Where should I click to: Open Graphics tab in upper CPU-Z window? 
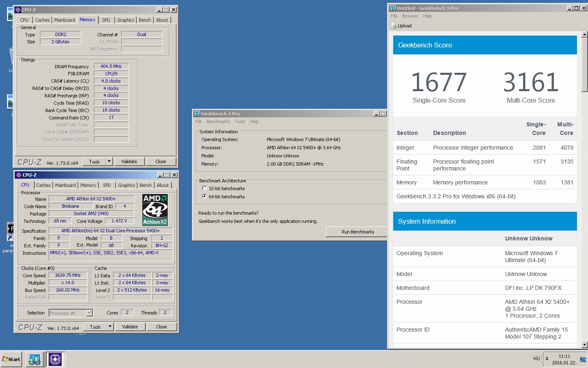pyautogui.click(x=126, y=20)
